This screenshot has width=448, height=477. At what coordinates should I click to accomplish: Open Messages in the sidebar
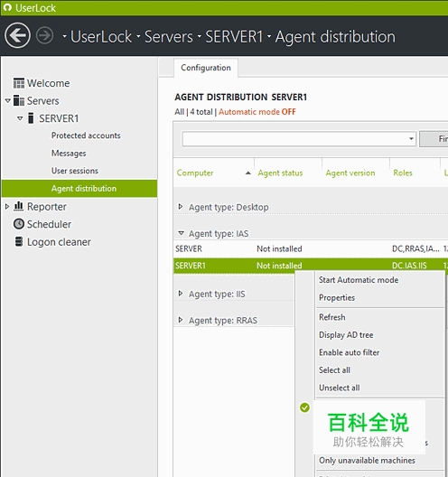[x=69, y=153]
